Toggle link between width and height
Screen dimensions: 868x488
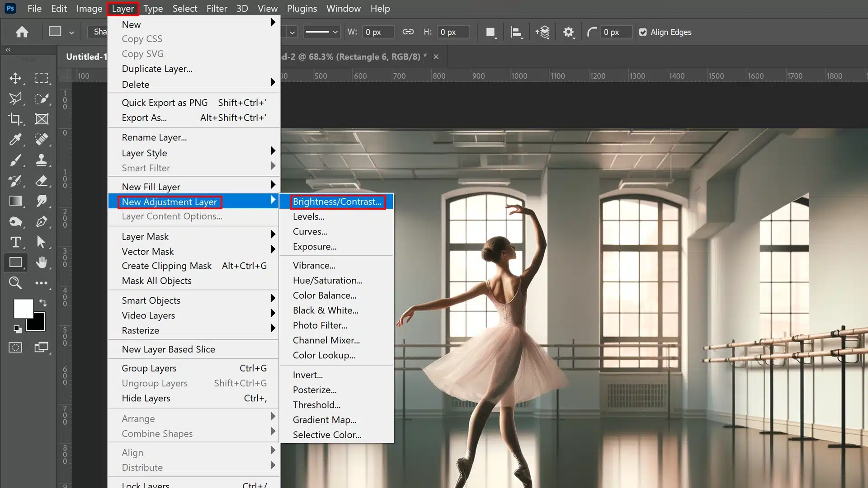[408, 32]
